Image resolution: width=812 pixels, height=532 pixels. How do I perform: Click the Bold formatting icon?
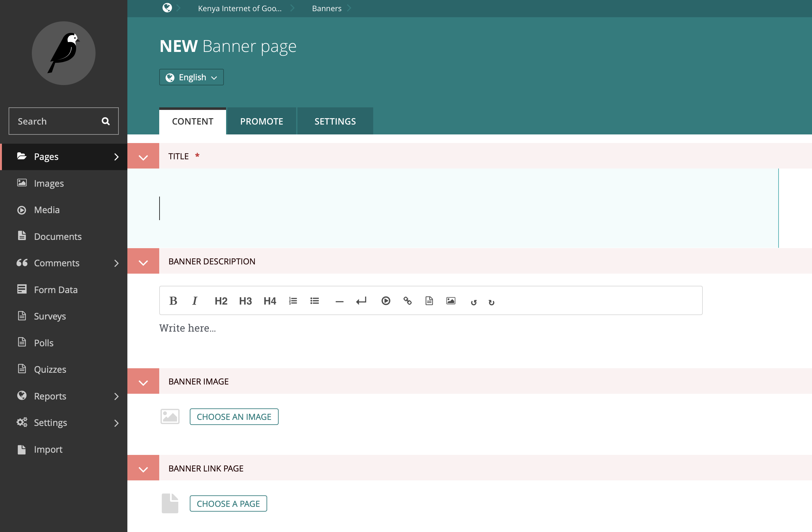[x=173, y=301]
